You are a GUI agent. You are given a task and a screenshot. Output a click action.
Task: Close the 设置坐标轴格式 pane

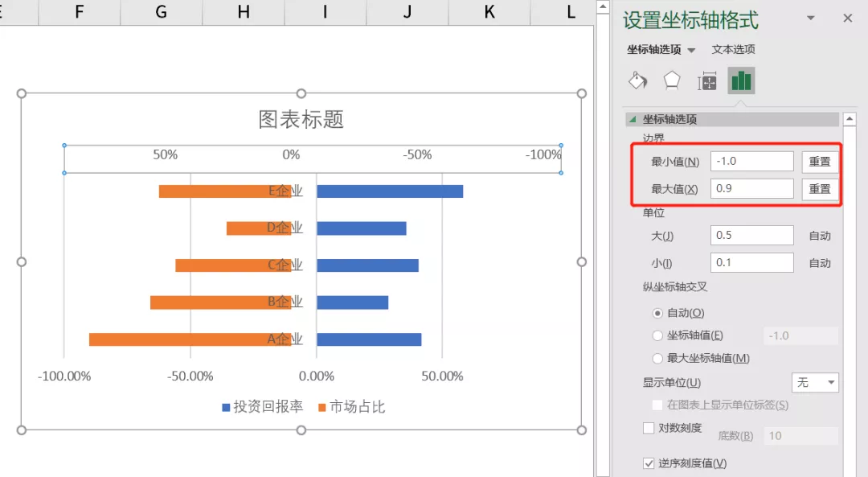[848, 19]
